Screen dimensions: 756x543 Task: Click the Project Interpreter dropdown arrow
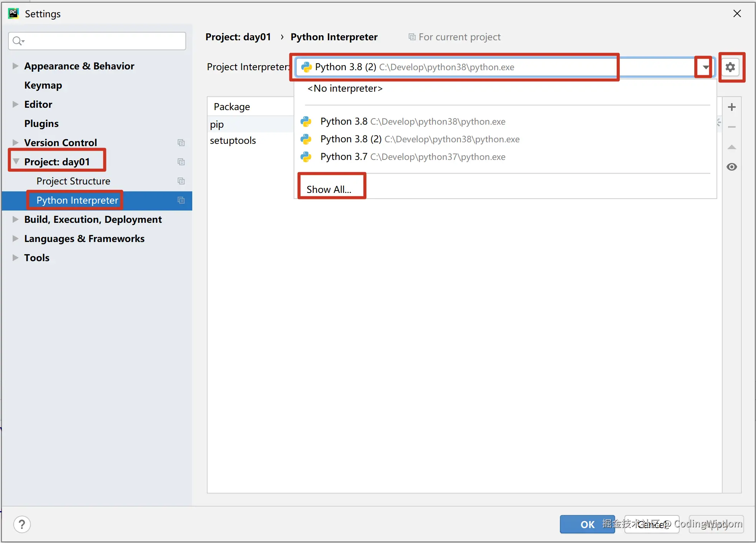pos(705,67)
